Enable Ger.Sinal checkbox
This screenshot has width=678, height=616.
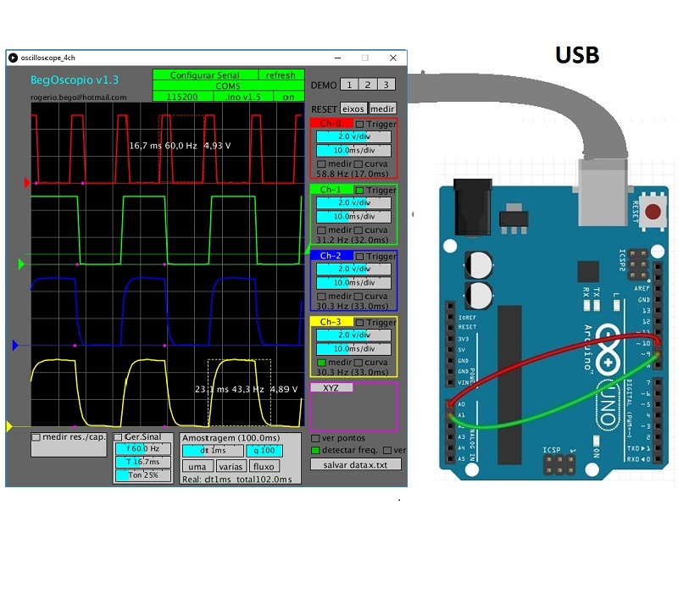point(118,437)
